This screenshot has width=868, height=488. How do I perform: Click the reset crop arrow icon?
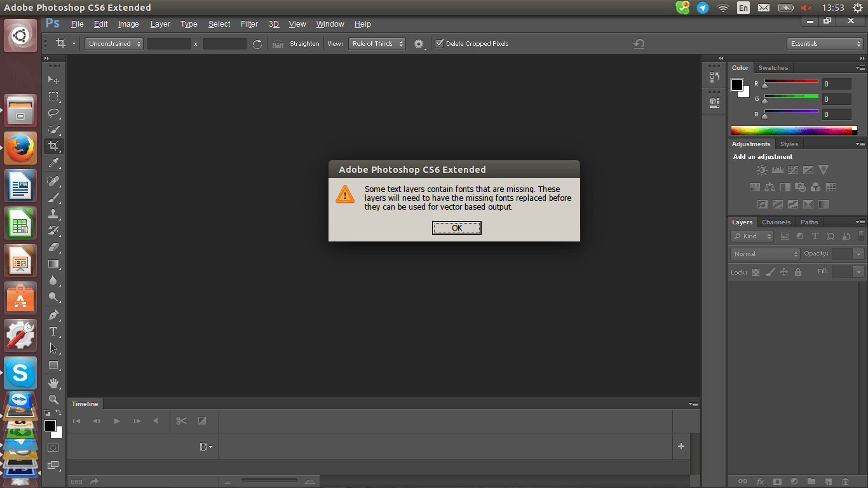click(x=639, y=44)
